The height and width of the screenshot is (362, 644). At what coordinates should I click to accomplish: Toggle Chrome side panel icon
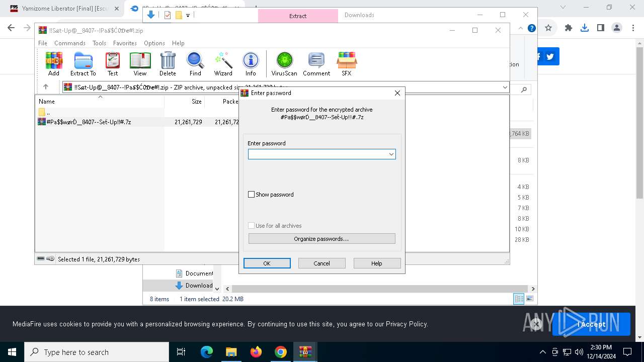(x=601, y=28)
